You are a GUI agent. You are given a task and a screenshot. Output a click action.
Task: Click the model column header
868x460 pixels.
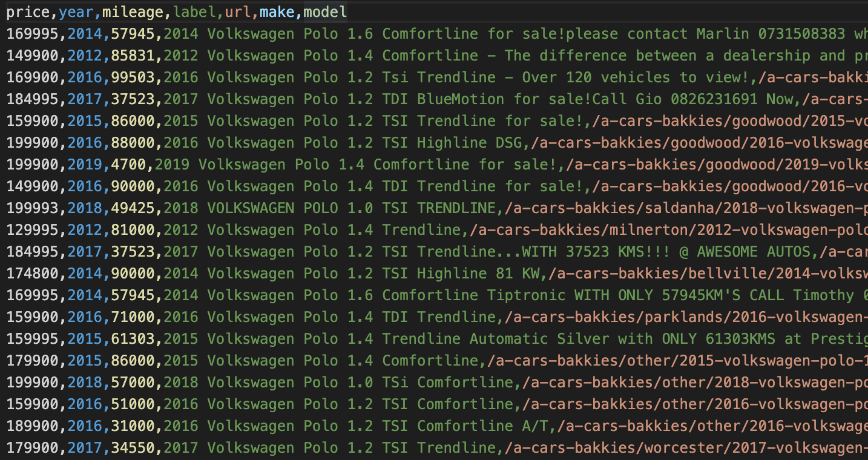(326, 11)
